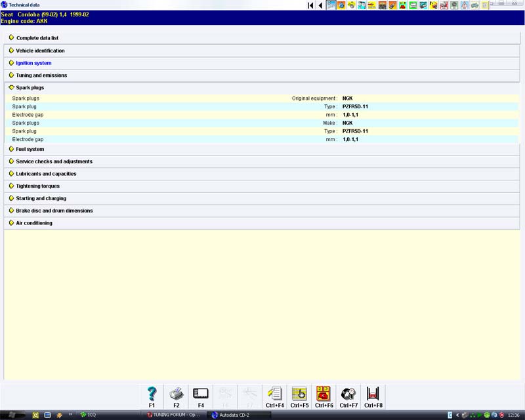Select the first Type PZFR5D-11 value

click(355, 106)
